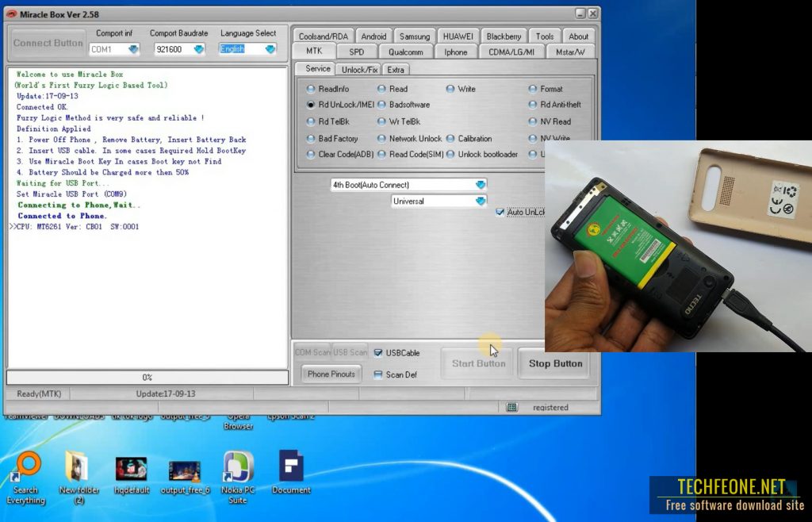Open the About tab
Image resolution: width=812 pixels, height=522 pixels.
click(578, 36)
